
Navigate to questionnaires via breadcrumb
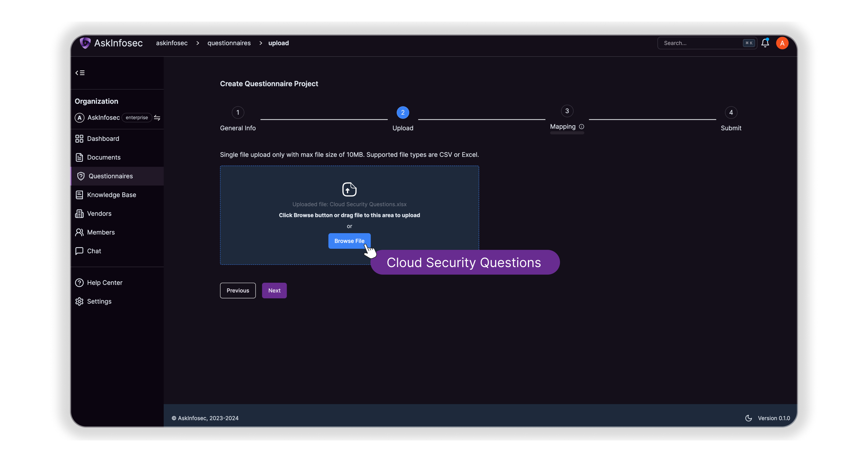(x=229, y=43)
